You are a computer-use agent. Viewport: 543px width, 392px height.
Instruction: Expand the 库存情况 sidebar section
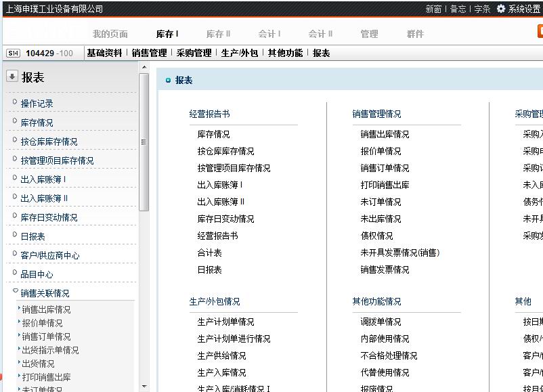tap(15, 121)
